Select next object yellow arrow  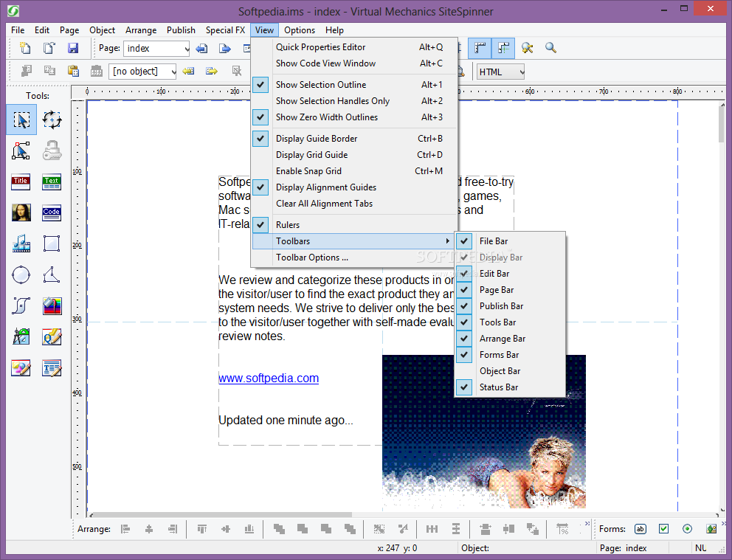coord(212,71)
